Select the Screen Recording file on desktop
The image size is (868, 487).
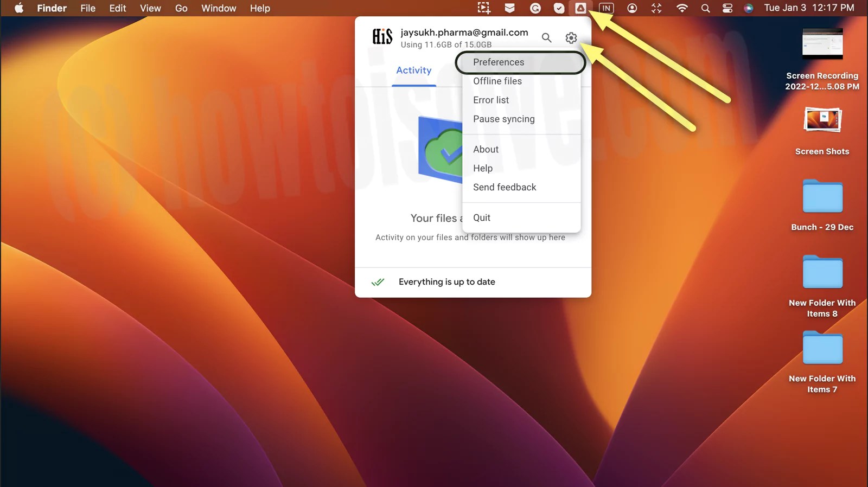(x=822, y=59)
